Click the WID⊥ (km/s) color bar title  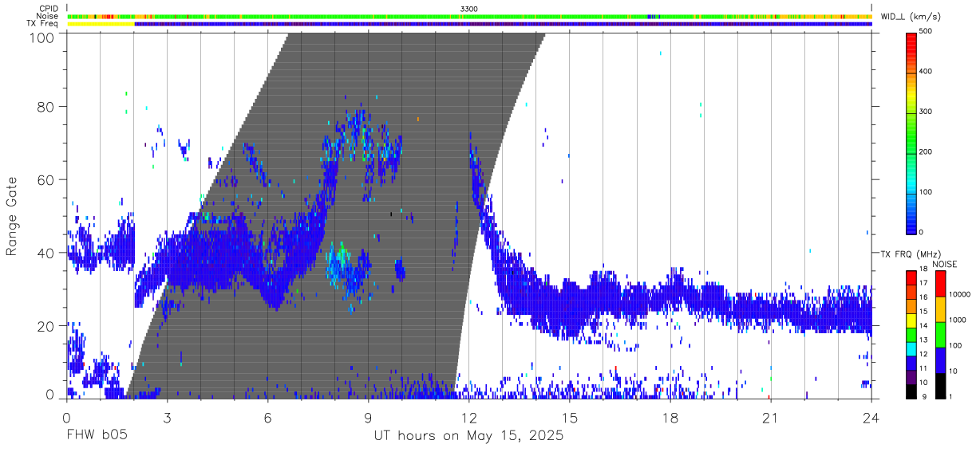point(911,16)
